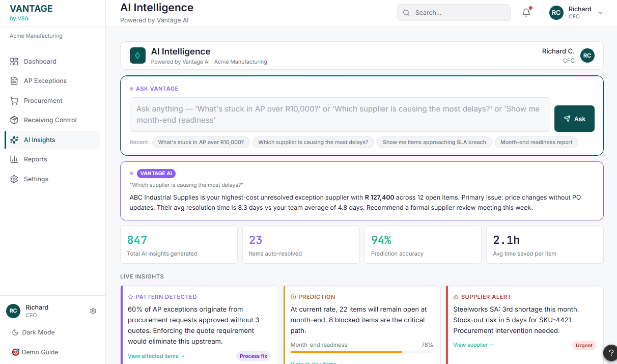
Task: Click the gear next to Richard's profile
Action: click(x=93, y=311)
